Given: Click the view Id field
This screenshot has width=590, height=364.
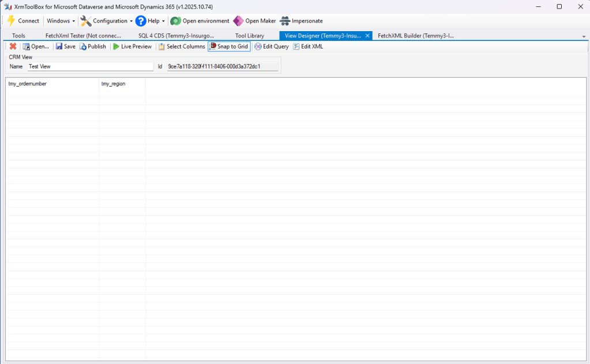Looking at the screenshot, I should pos(223,66).
